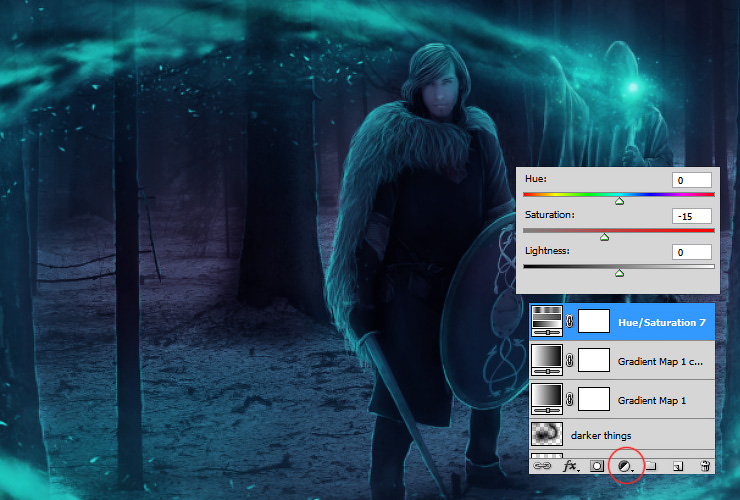The image size is (740, 500).
Task: Toggle mask link on Hue/Saturation 7
Action: click(570, 322)
